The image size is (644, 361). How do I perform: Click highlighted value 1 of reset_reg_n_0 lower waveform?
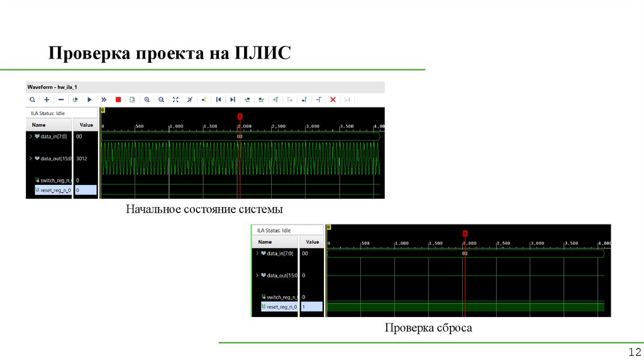[x=311, y=307]
